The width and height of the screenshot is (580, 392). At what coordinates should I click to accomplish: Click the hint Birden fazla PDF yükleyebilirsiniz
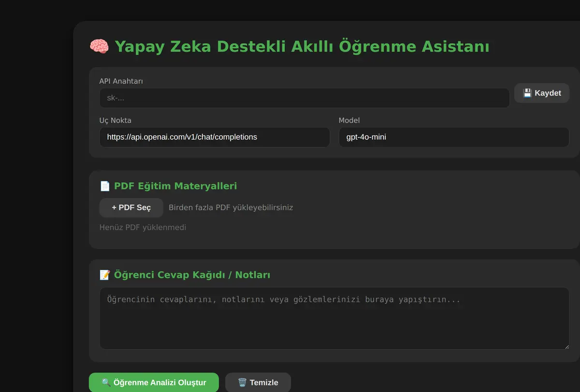pos(231,207)
